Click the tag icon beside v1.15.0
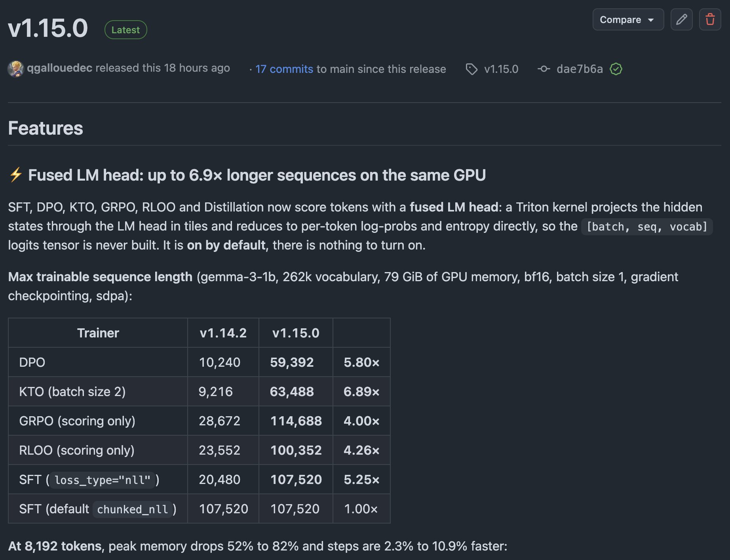Screen dimensions: 730x560 click(x=471, y=69)
